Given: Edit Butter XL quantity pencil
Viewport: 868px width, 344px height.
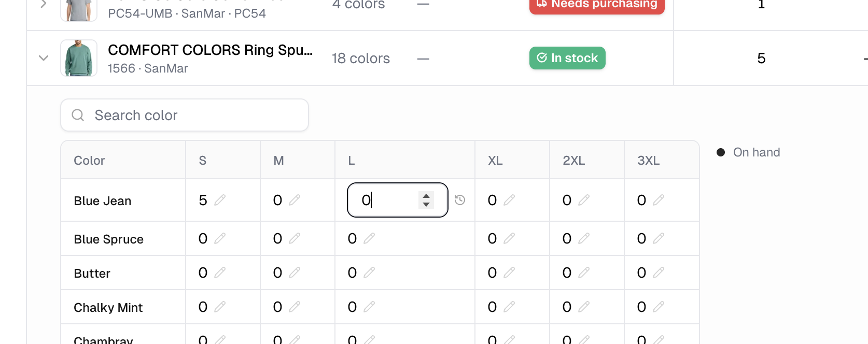Looking at the screenshot, I should pos(509,273).
